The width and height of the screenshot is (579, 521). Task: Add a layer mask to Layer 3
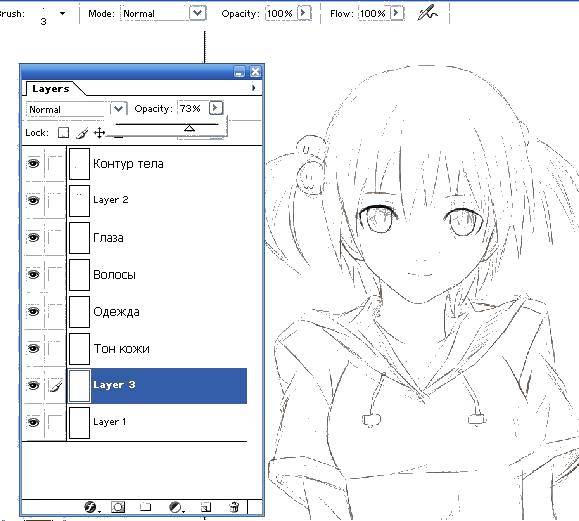click(118, 507)
